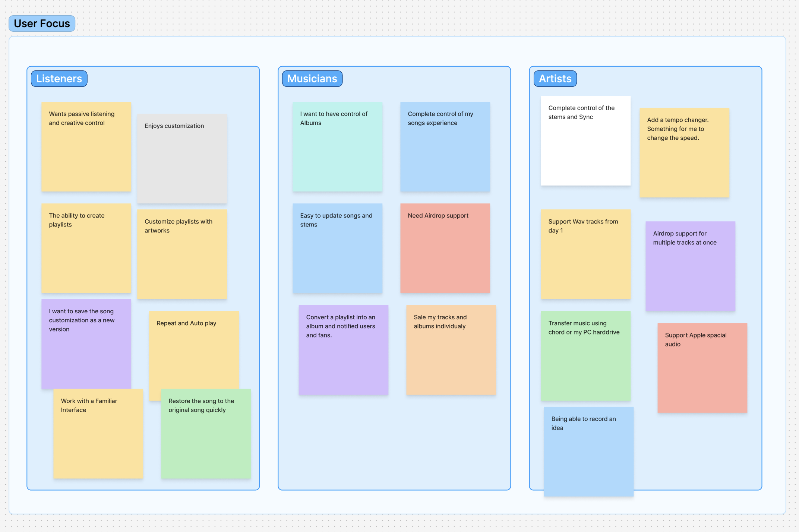This screenshot has height=532, width=799.
Task: Select teal 'control of Albums' sticky note
Action: 337,146
